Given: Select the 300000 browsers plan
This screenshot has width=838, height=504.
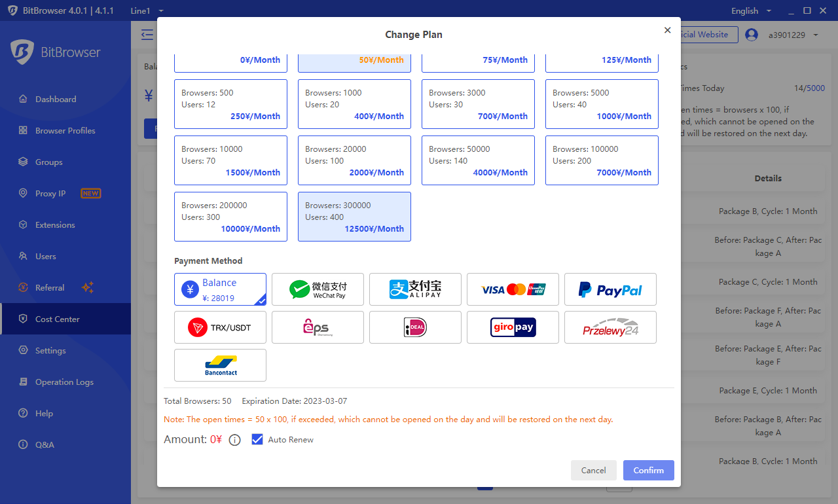Looking at the screenshot, I should click(x=354, y=217).
